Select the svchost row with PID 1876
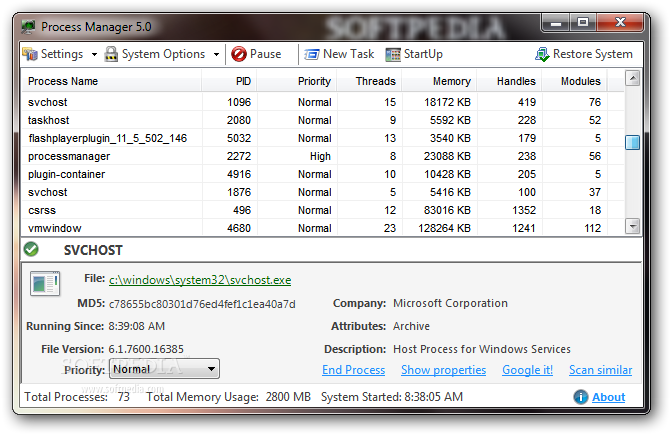The image size is (671, 435). tap(323, 192)
